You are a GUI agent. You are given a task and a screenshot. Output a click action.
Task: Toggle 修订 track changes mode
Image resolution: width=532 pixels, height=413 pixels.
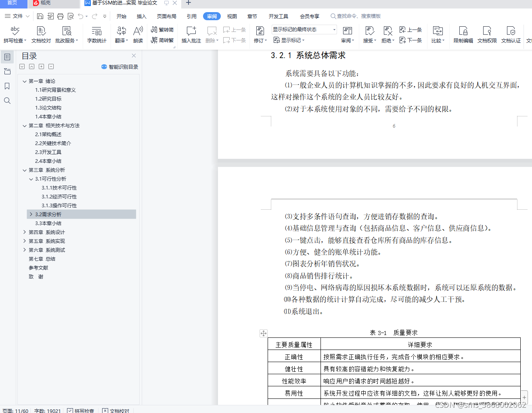260,34
